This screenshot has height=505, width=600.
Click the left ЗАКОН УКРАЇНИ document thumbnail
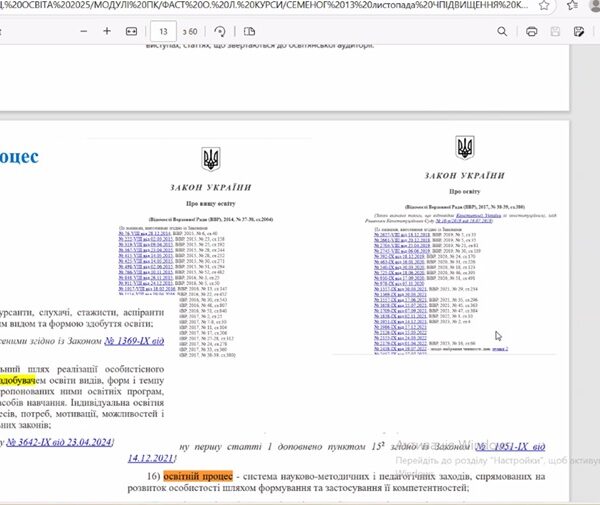[209, 250]
